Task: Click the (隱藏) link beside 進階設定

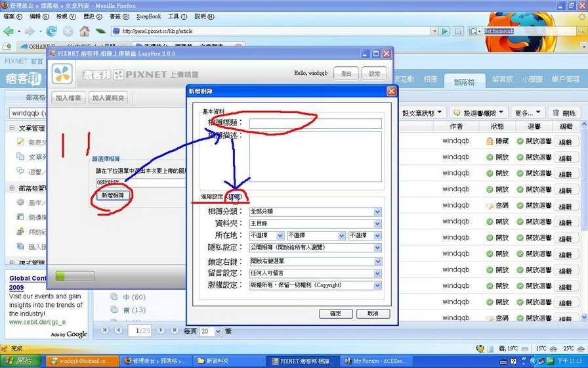Action: coord(235,196)
